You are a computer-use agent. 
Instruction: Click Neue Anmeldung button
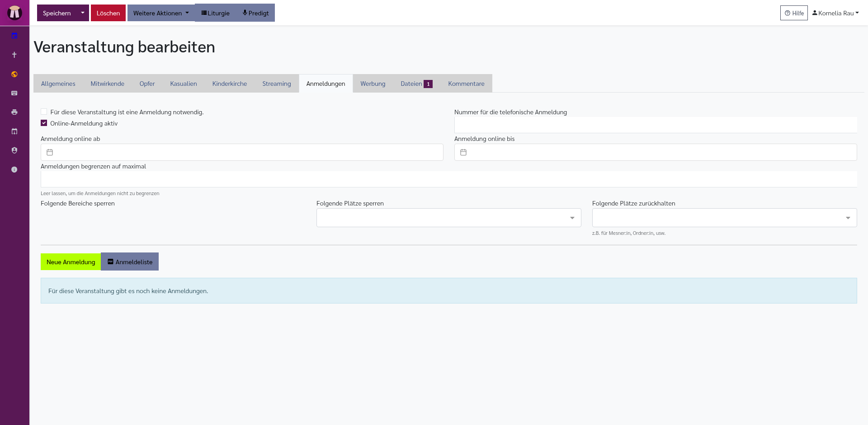pos(71,262)
